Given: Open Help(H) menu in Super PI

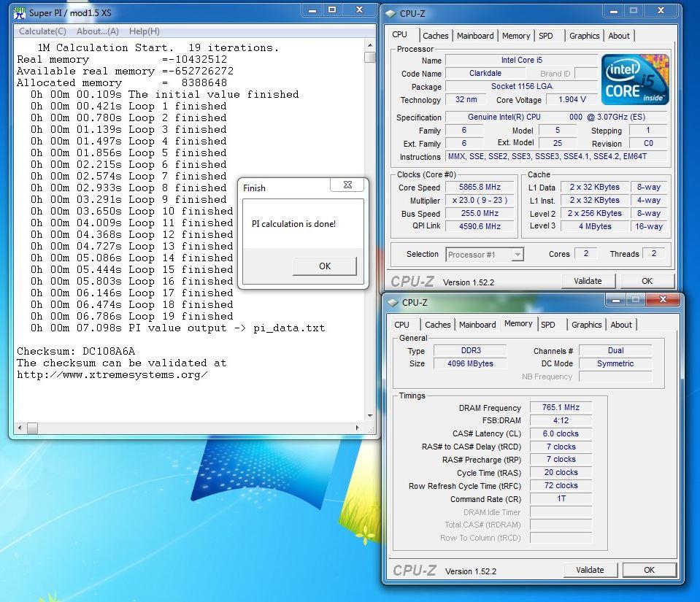Looking at the screenshot, I should [x=145, y=31].
